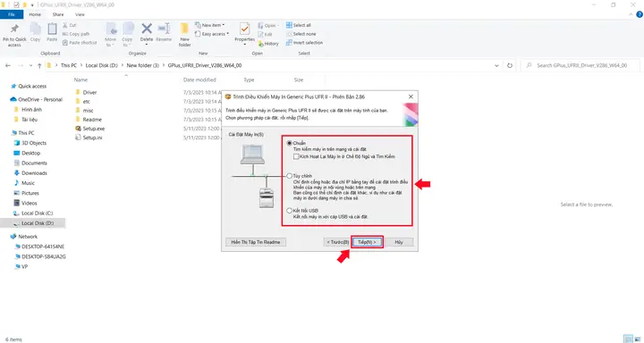
Task: Click Select all in ribbon
Action: 299,25
